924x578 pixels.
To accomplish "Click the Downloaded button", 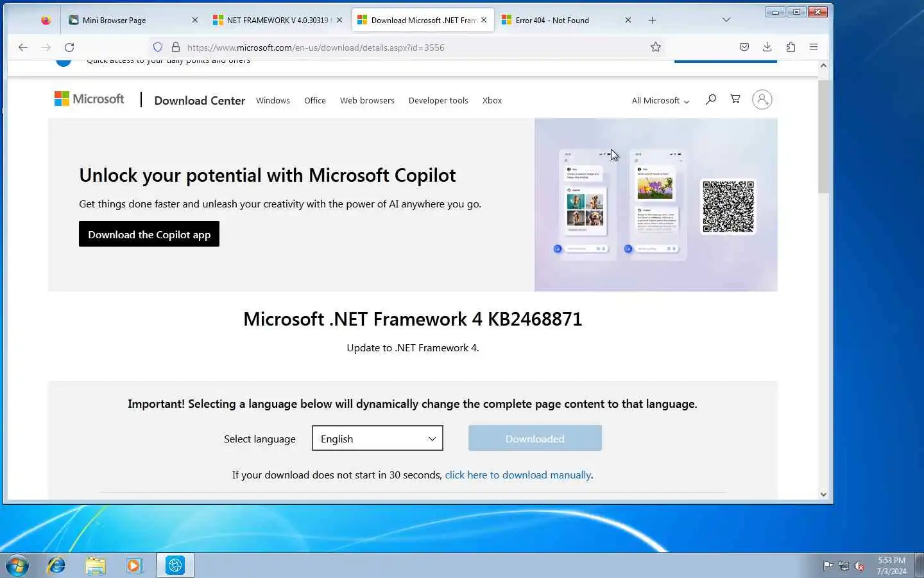I will click(x=535, y=438).
